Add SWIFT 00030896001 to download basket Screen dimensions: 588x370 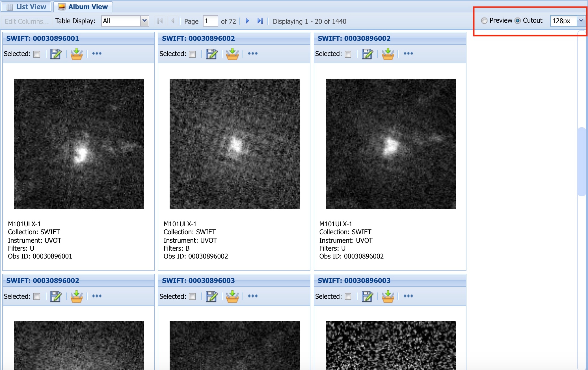(76, 54)
